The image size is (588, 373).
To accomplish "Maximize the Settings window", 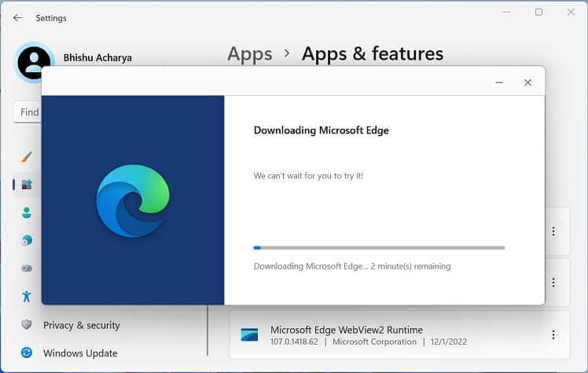I will click(538, 12).
